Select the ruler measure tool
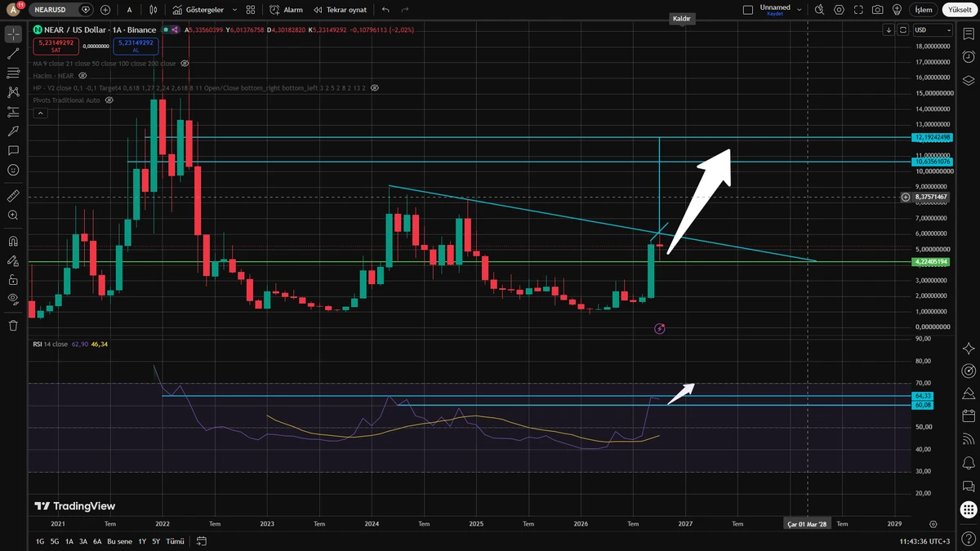The height and width of the screenshot is (551, 980). click(13, 196)
